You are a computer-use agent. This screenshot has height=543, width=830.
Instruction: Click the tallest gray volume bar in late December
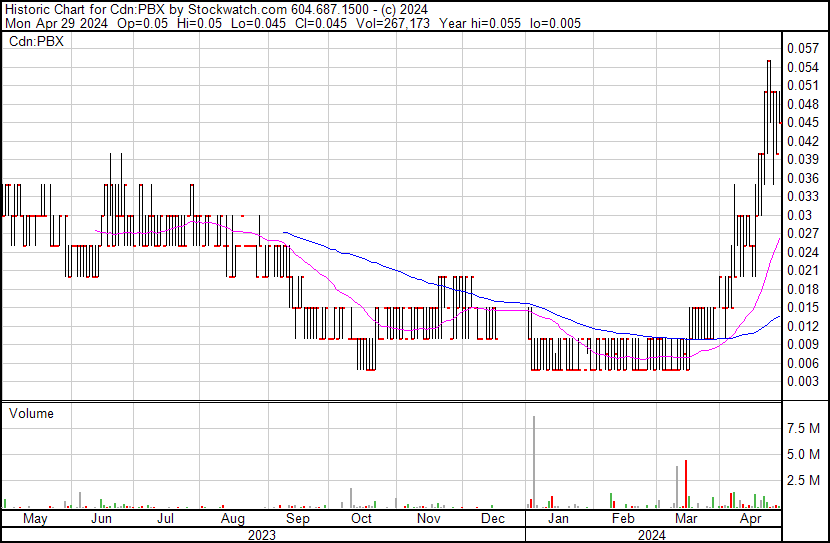click(534, 460)
